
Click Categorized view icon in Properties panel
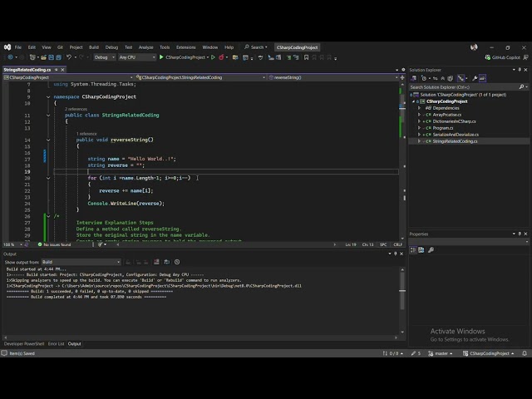tap(413, 250)
